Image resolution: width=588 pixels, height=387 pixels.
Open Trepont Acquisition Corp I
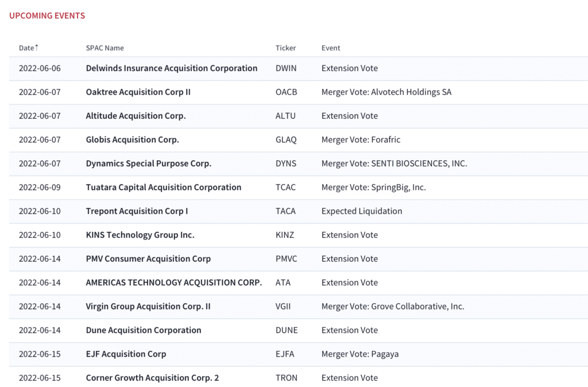pyautogui.click(x=137, y=211)
